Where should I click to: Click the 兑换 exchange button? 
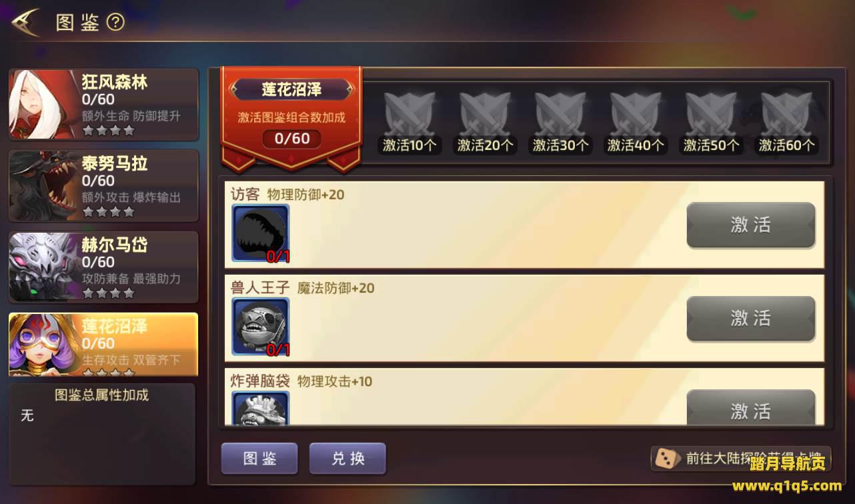(x=347, y=459)
